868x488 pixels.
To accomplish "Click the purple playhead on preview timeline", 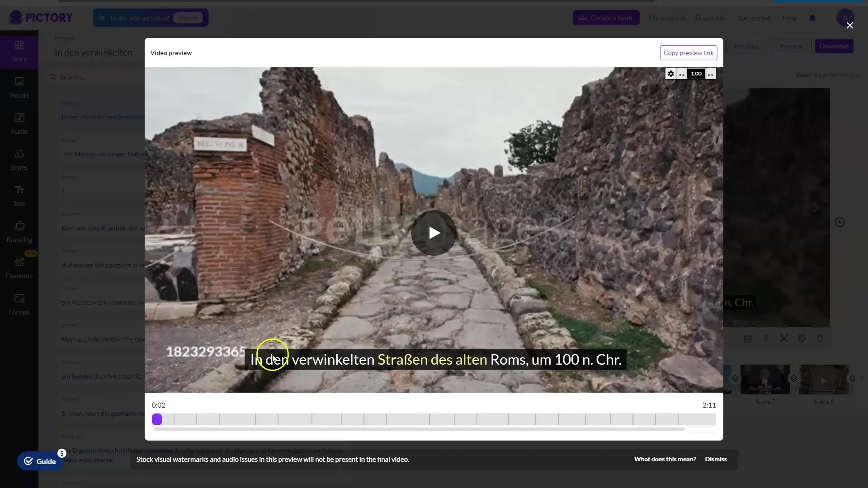I will (x=157, y=419).
